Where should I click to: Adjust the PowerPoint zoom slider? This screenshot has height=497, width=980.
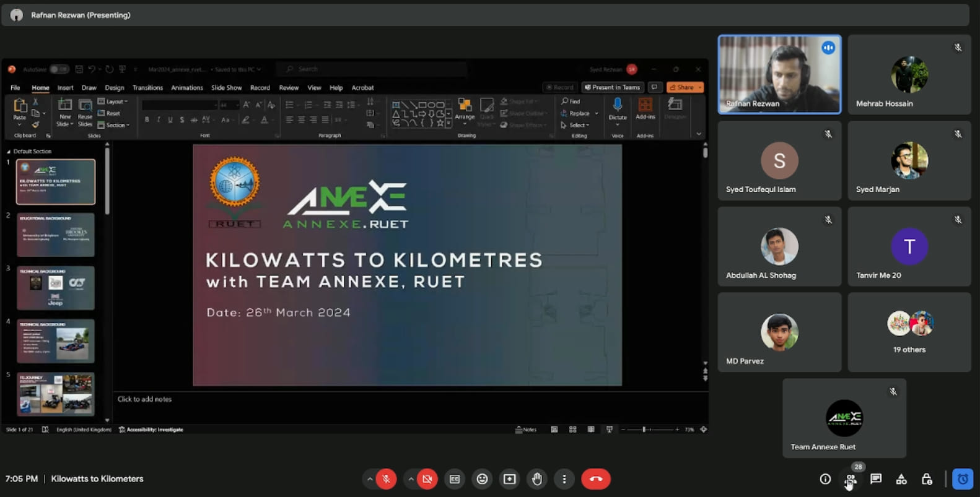[x=644, y=430]
